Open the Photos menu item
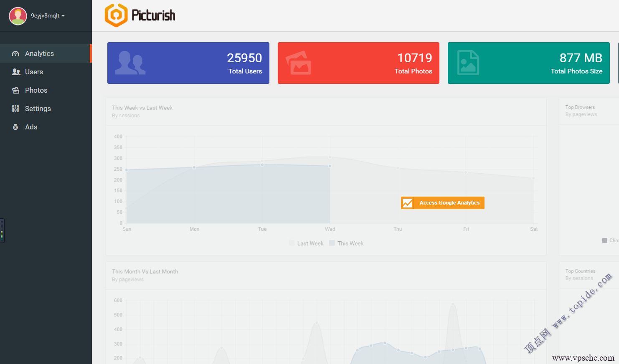 36,90
